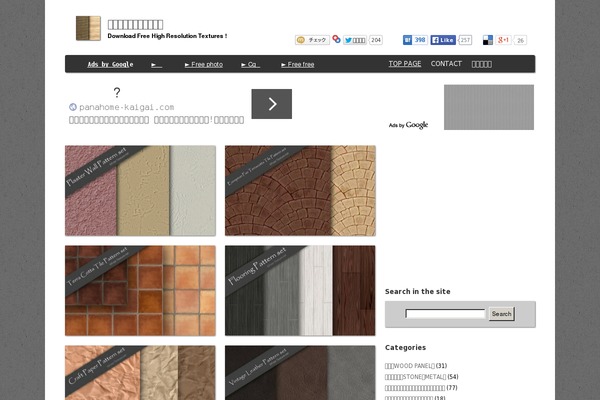
Task: Click the Search button
Action: [502, 314]
